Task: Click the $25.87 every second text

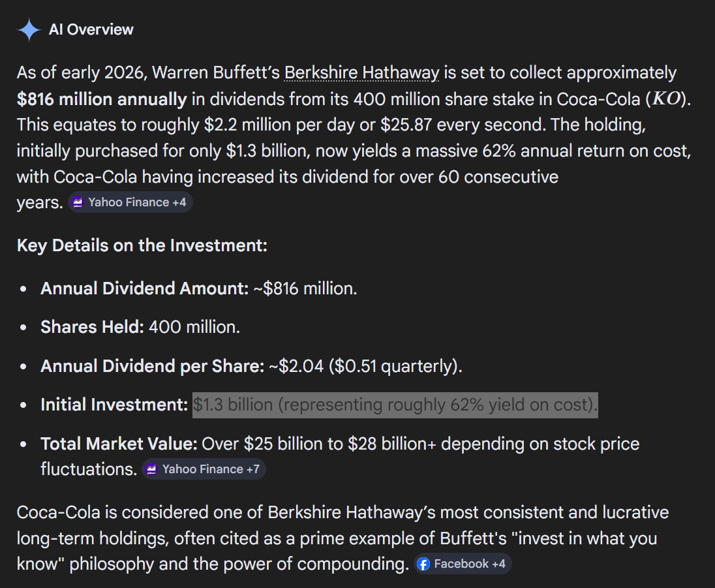Action: pyautogui.click(x=463, y=125)
